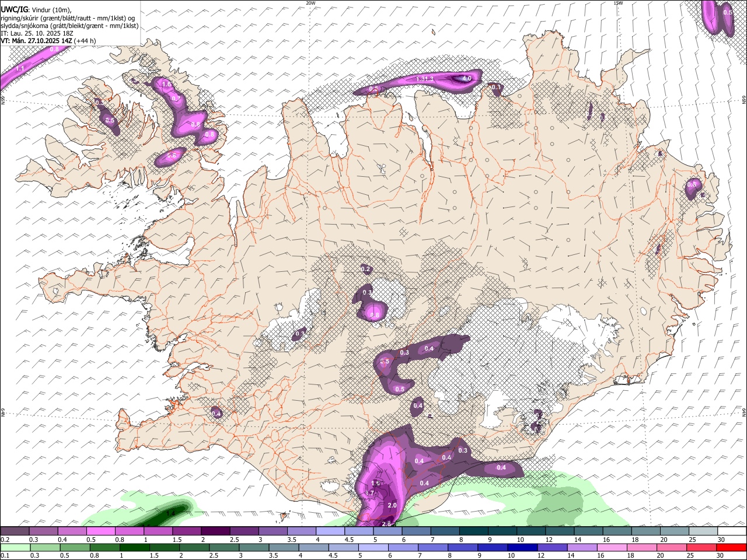
Task: Click the '1.7' snowfall value on the south coast
Action: click(x=369, y=493)
